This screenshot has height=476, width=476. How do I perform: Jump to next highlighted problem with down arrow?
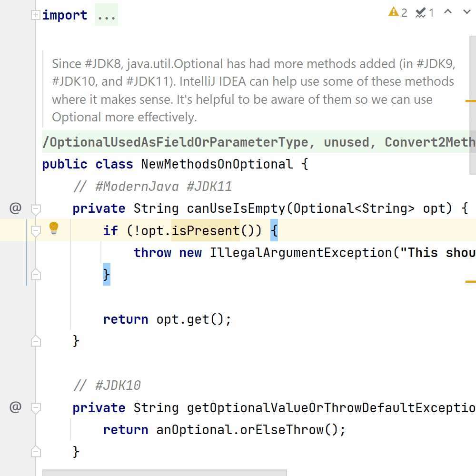pos(466,12)
